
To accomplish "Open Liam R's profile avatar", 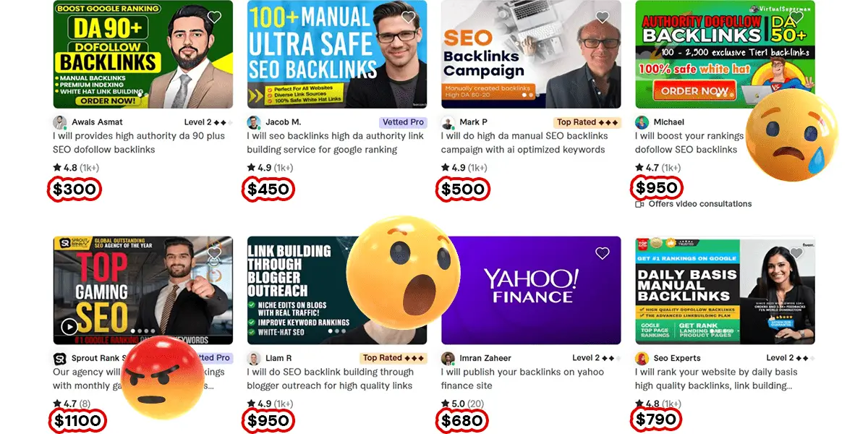I will point(254,358).
